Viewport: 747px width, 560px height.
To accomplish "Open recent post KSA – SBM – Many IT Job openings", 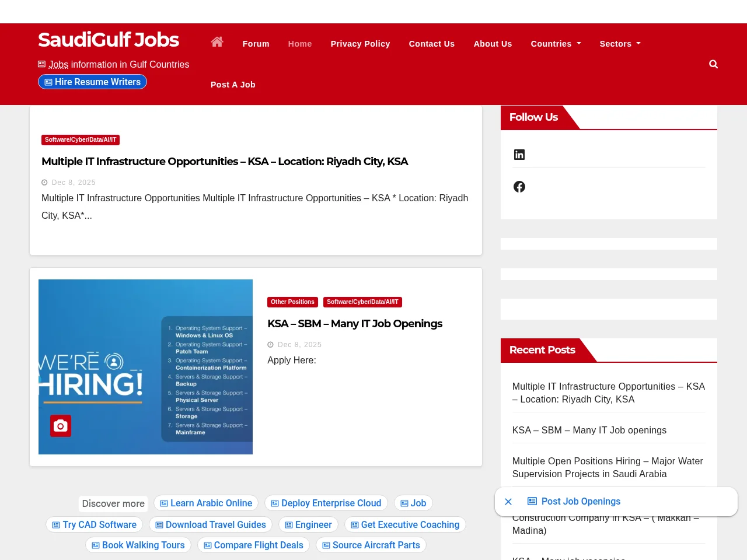I will point(589,430).
